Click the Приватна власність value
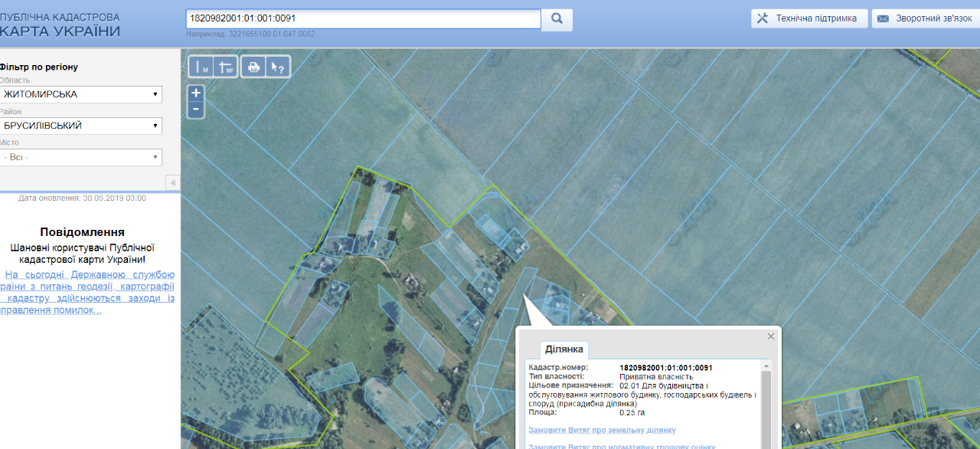This screenshot has width=980, height=449. point(656,377)
